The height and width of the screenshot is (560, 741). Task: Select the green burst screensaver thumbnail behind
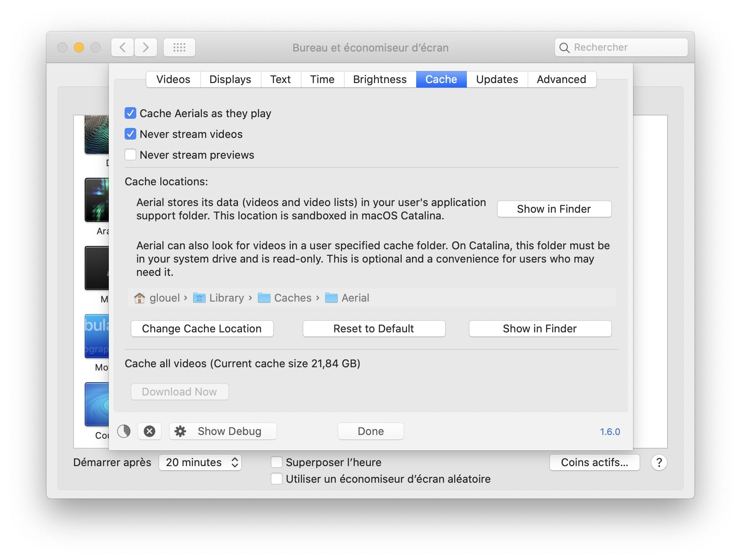[97, 200]
